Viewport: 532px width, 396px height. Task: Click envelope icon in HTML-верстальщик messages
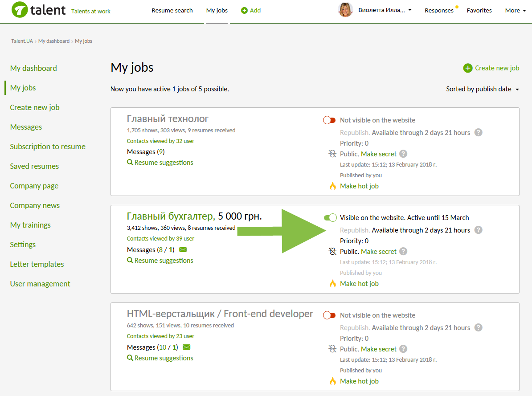coord(187,347)
